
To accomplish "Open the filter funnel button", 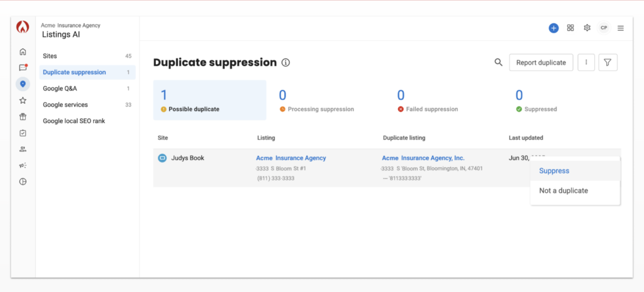I will tap(608, 62).
